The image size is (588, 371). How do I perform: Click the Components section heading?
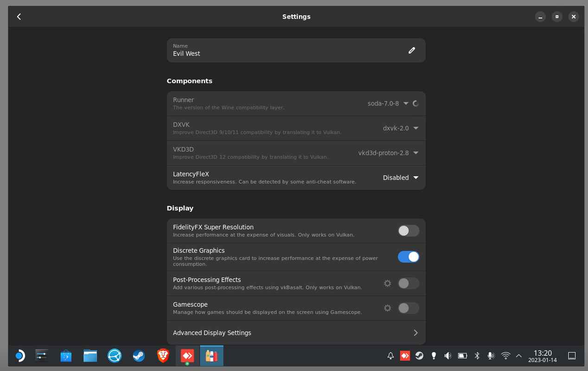point(189,81)
